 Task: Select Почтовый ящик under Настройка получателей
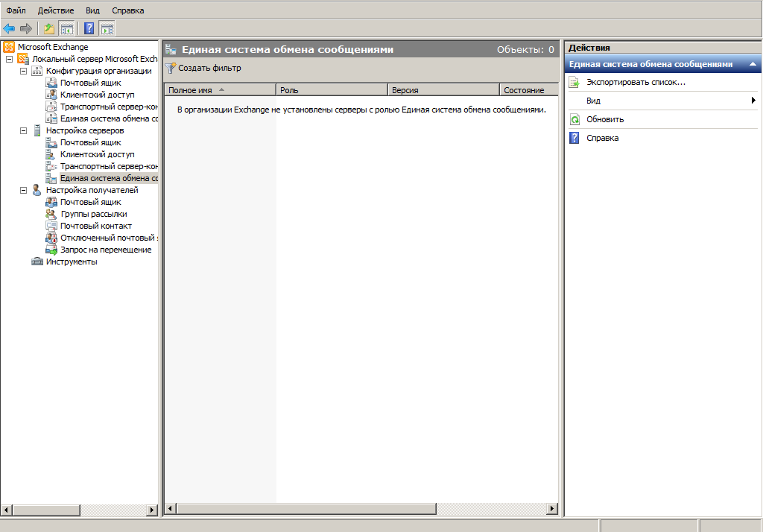(90, 202)
